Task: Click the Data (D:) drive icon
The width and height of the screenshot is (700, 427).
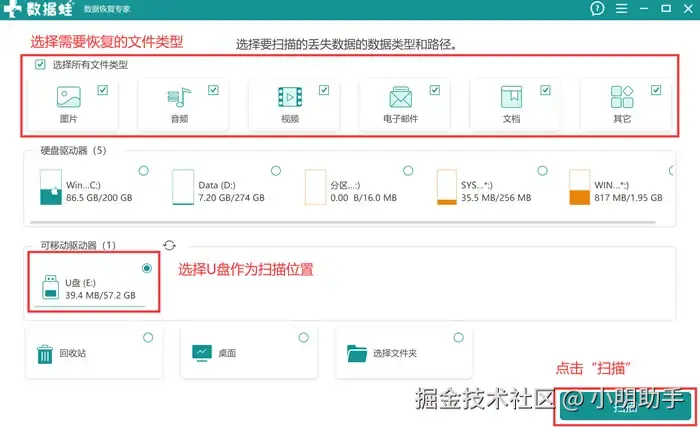Action: tap(183, 187)
